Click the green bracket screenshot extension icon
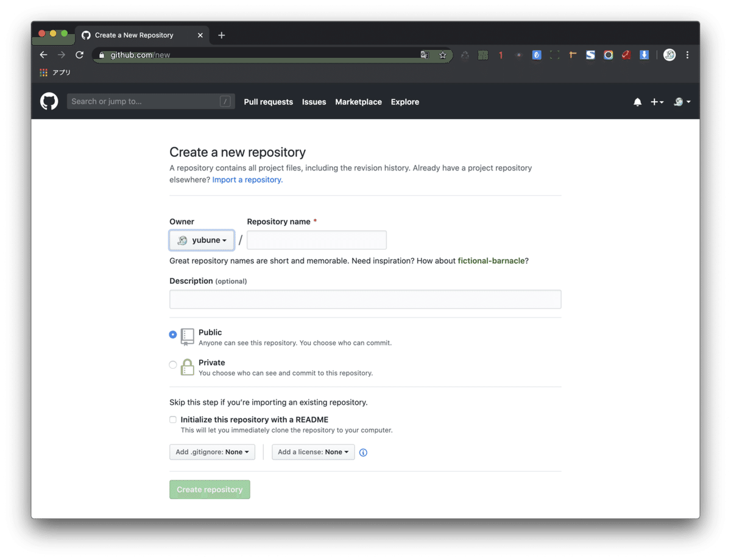 (x=554, y=55)
